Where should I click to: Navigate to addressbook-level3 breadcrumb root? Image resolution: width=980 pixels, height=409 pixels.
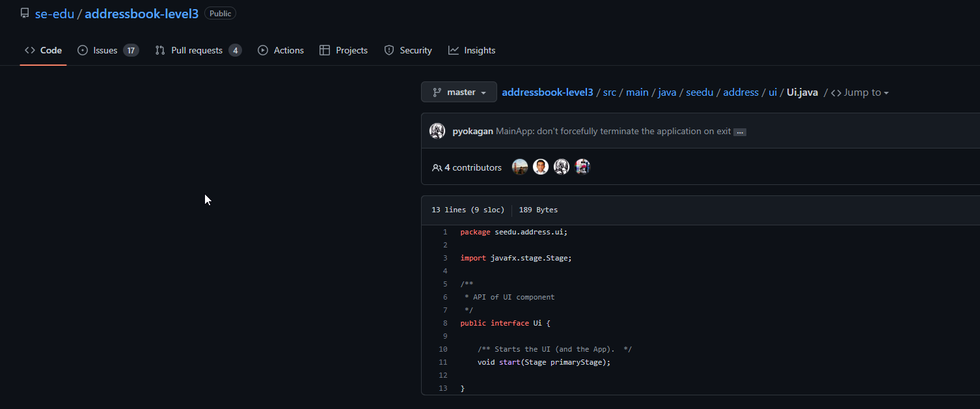click(547, 92)
